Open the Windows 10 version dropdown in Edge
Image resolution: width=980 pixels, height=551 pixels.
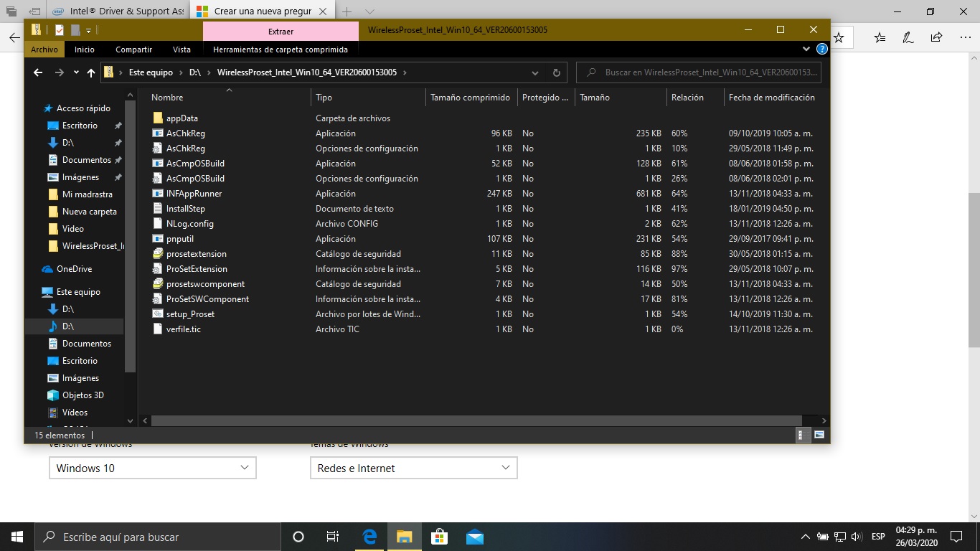pyautogui.click(x=153, y=468)
